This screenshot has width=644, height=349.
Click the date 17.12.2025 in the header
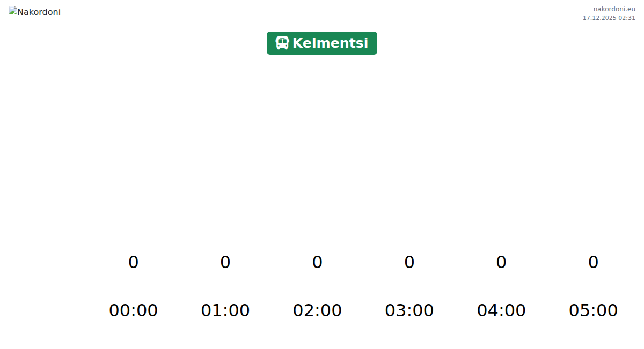tap(599, 18)
